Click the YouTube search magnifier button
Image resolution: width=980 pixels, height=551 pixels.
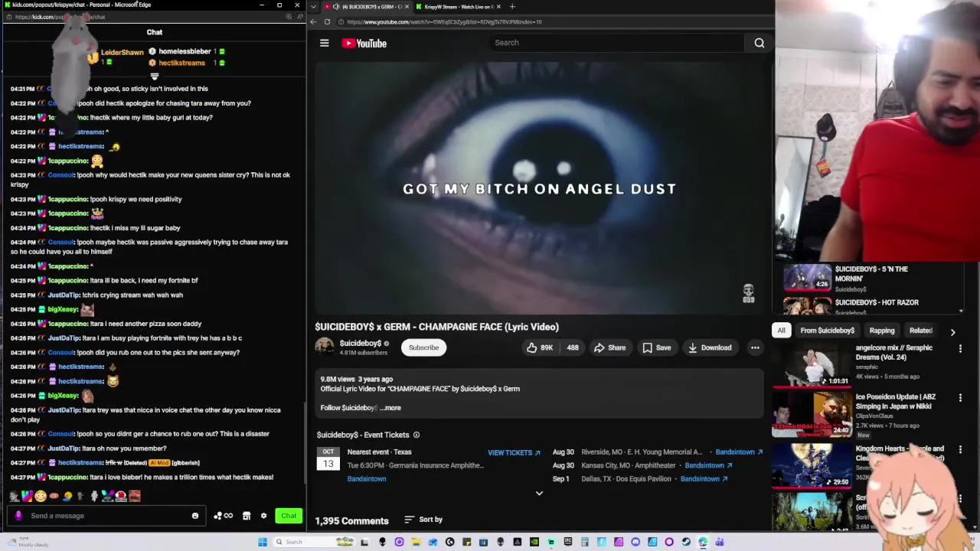pyautogui.click(x=759, y=43)
